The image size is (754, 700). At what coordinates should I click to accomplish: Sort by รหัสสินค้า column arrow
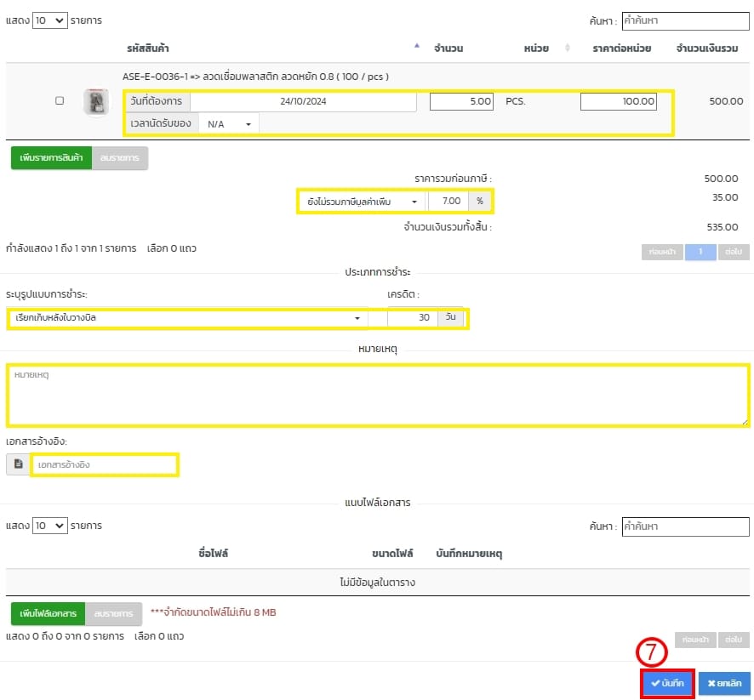[416, 46]
